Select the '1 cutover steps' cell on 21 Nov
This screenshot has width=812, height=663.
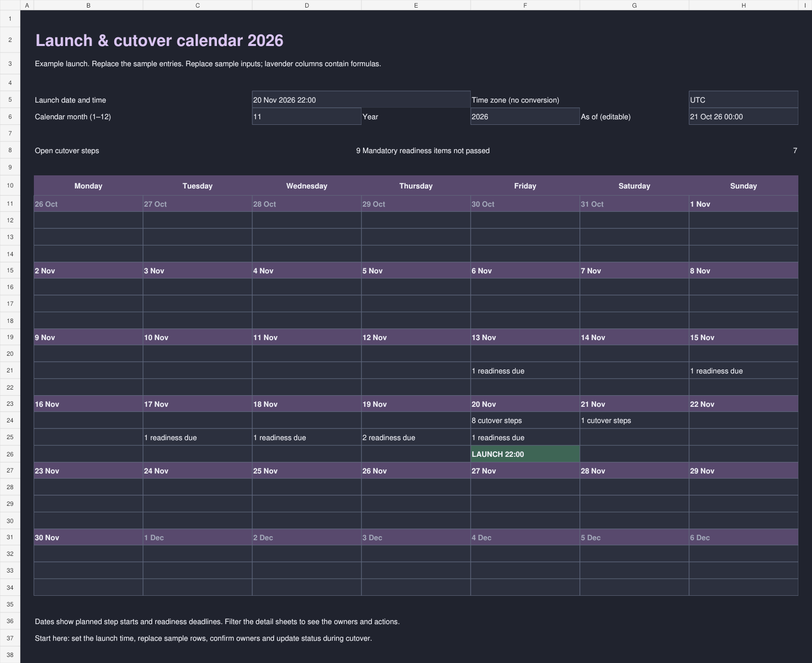(x=635, y=420)
